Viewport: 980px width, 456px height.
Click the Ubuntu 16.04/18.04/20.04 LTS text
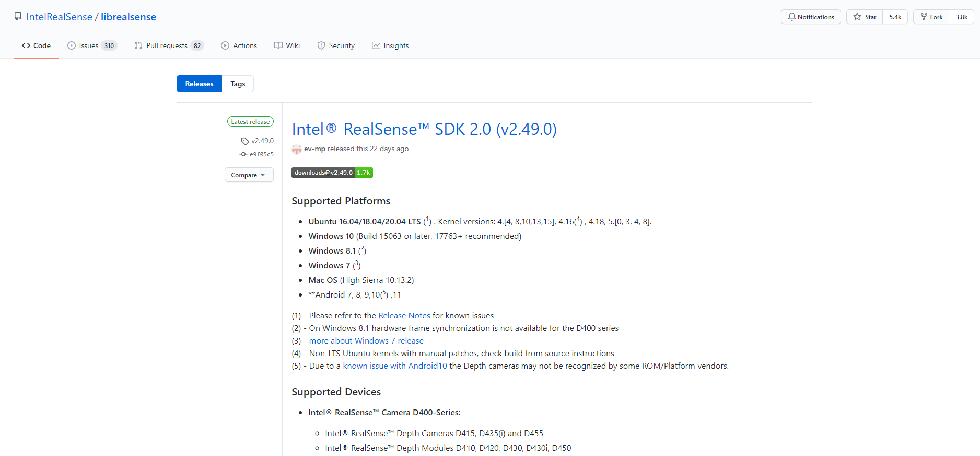point(364,221)
